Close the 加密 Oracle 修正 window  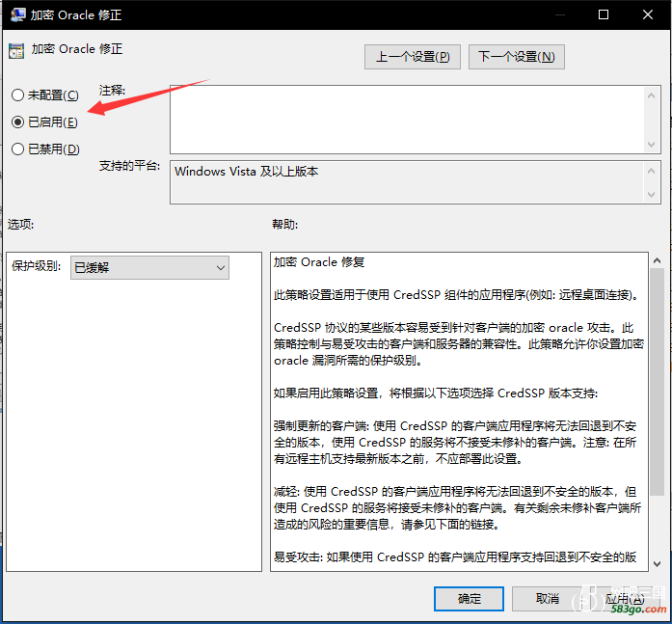tap(648, 14)
